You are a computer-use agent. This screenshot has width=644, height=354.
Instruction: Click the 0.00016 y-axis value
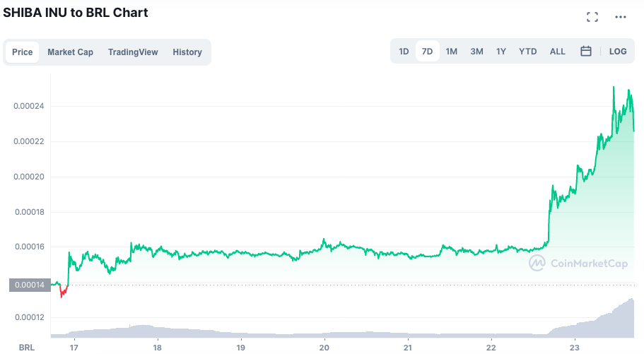[x=30, y=247]
